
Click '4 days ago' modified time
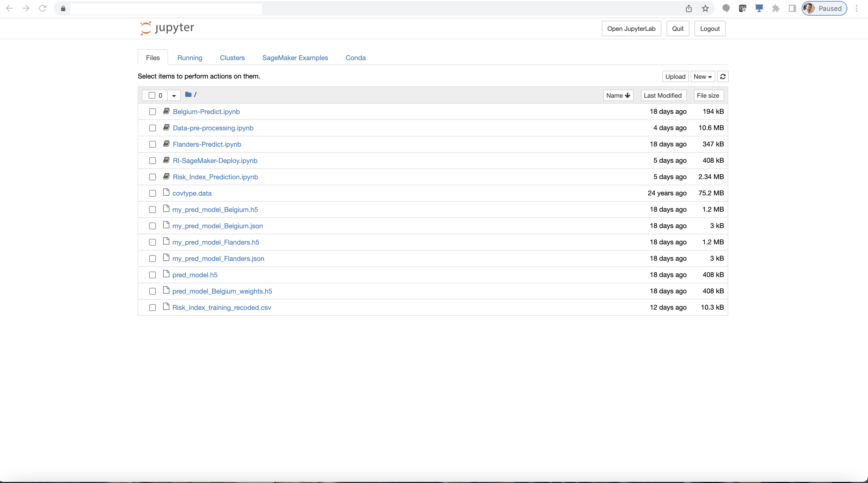click(670, 128)
